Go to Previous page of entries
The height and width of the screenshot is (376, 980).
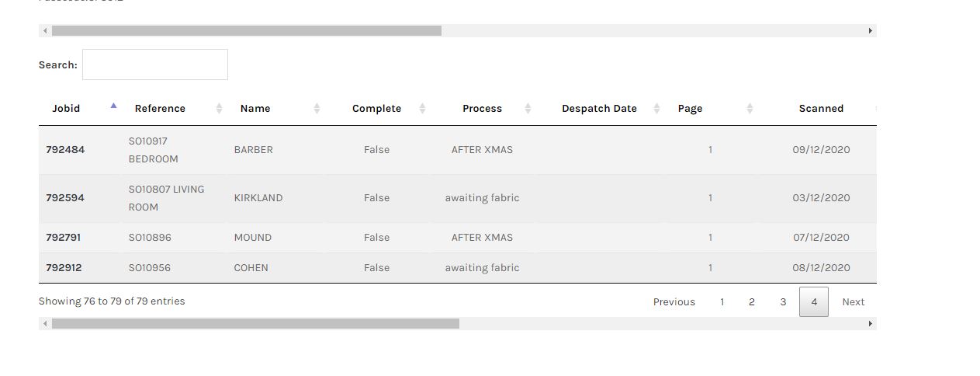[674, 302]
